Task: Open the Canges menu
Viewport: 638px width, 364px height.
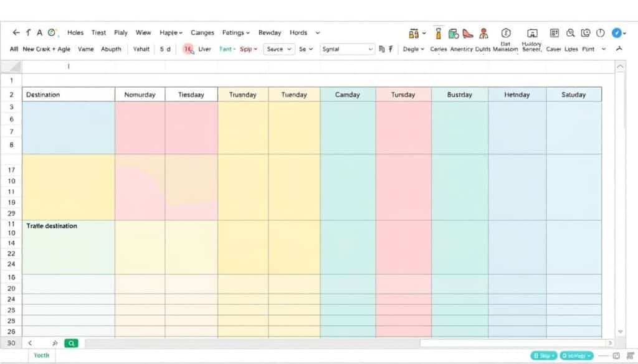Action: click(202, 32)
